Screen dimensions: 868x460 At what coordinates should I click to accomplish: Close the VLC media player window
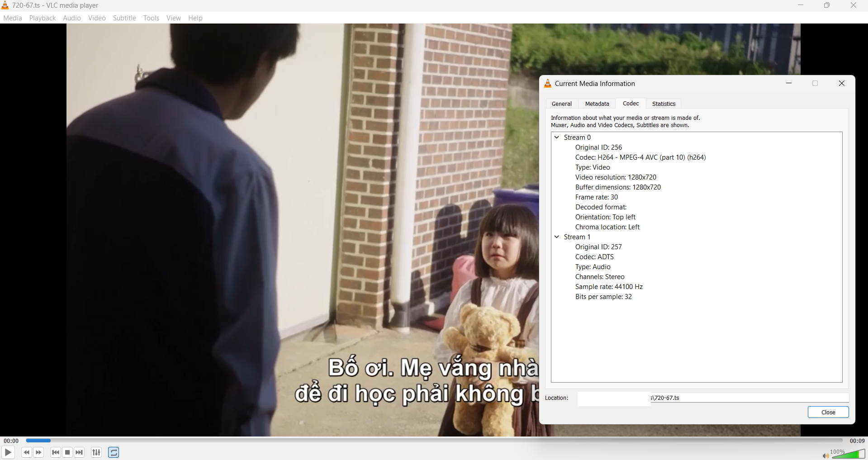pos(854,5)
